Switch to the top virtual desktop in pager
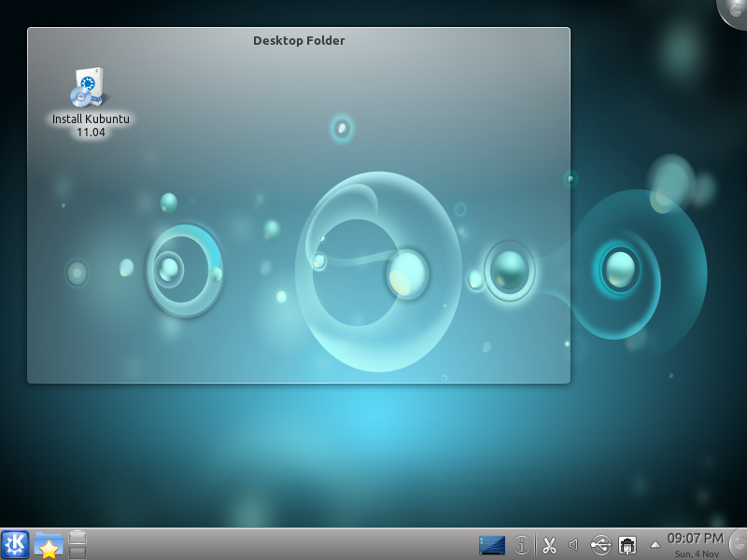This screenshot has height=560, width=747. [78, 537]
